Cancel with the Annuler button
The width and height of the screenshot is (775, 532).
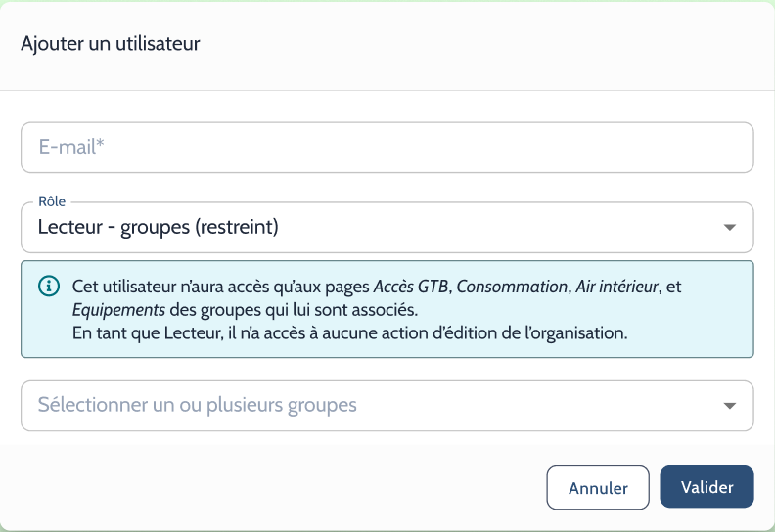[598, 488]
